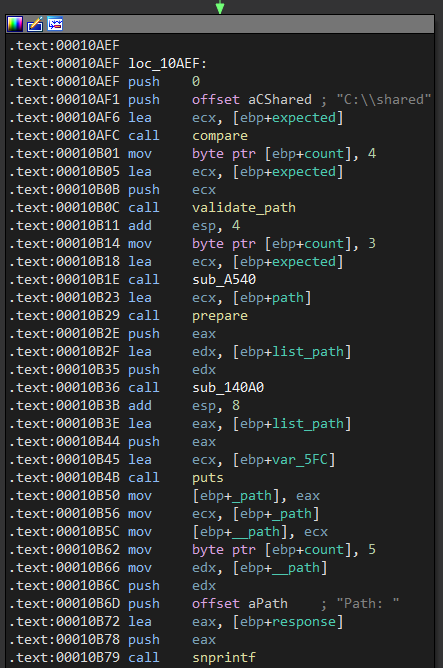The height and width of the screenshot is (668, 443).
Task: Click expected operand on line 00010AF6
Action: (304, 118)
